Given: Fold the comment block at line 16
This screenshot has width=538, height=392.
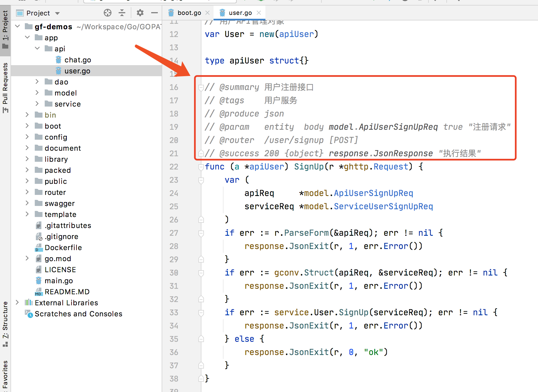Looking at the screenshot, I should click(x=201, y=88).
